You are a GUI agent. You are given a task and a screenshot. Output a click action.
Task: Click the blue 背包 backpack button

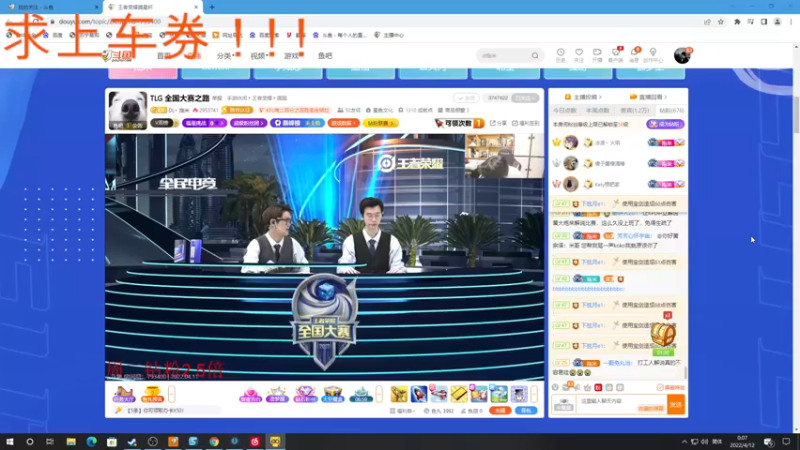point(526,411)
